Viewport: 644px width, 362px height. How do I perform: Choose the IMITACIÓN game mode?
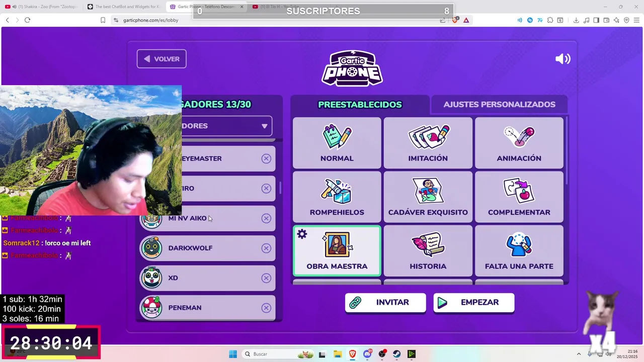coord(428,143)
